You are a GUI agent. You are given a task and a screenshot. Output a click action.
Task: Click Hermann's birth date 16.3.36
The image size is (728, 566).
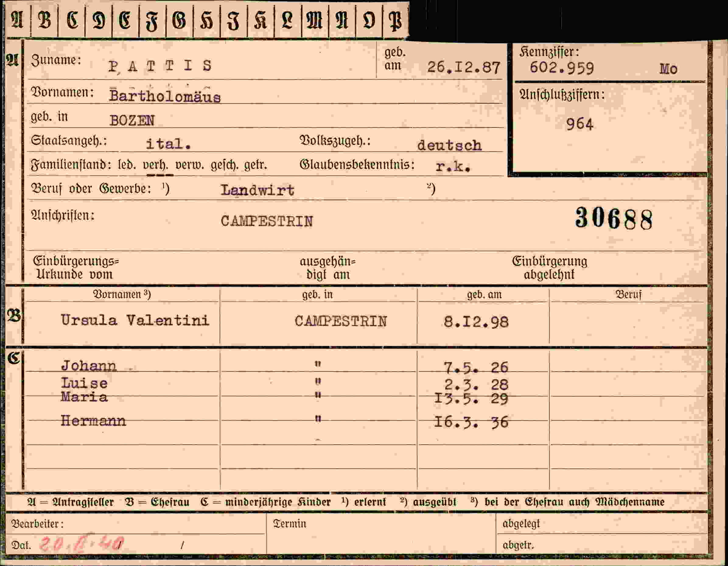(471, 422)
